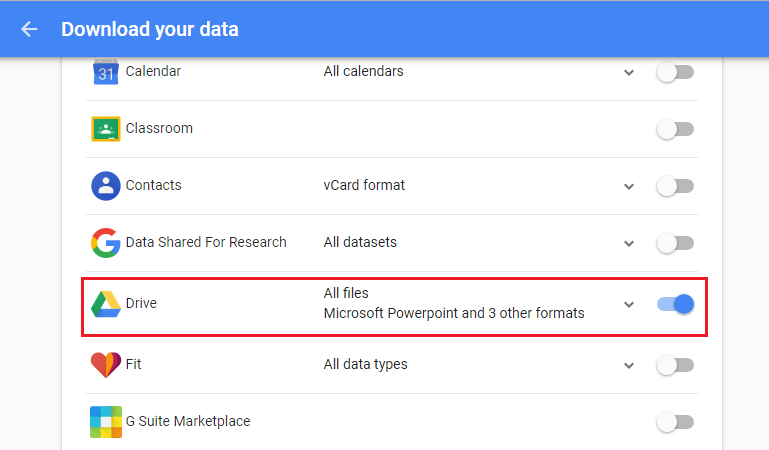This screenshot has height=450, width=769.
Task: Click the back arrow icon
Action: point(29,29)
